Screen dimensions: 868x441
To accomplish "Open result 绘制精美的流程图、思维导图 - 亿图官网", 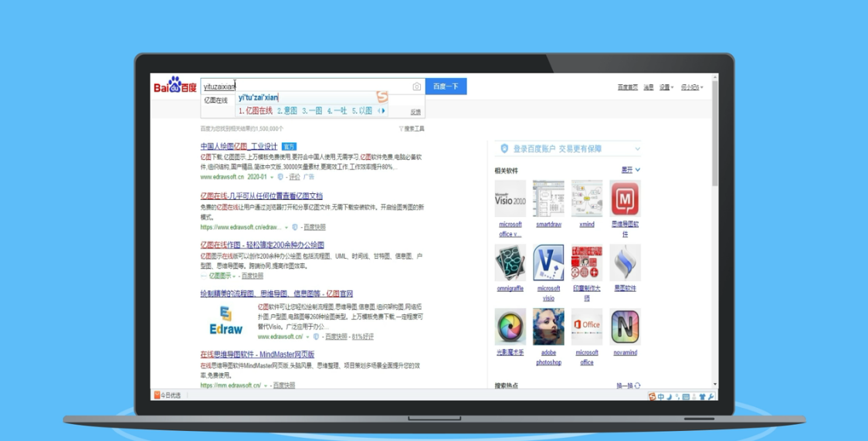I will point(276,293).
